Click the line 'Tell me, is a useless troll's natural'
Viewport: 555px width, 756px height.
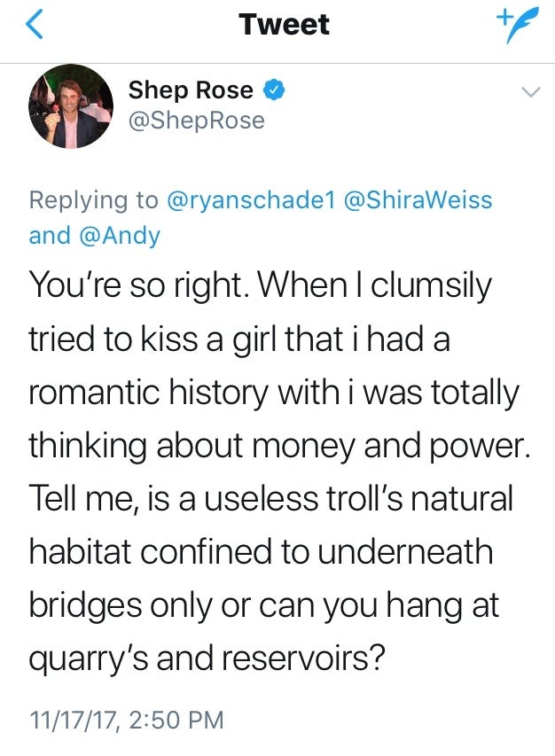270,498
